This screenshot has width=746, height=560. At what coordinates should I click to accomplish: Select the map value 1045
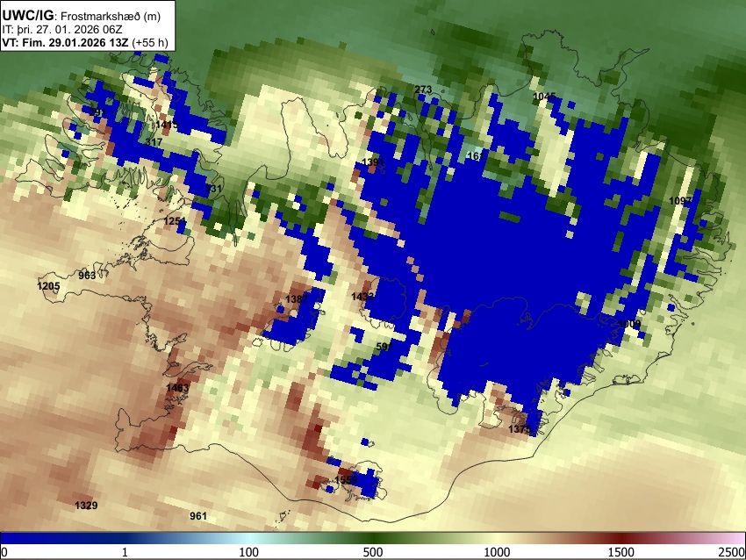544,97
